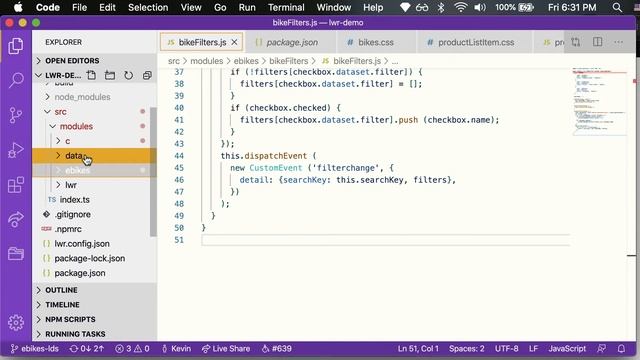Image resolution: width=640 pixels, height=360 pixels.
Task: Change end of line sequence LF
Action: point(533,349)
